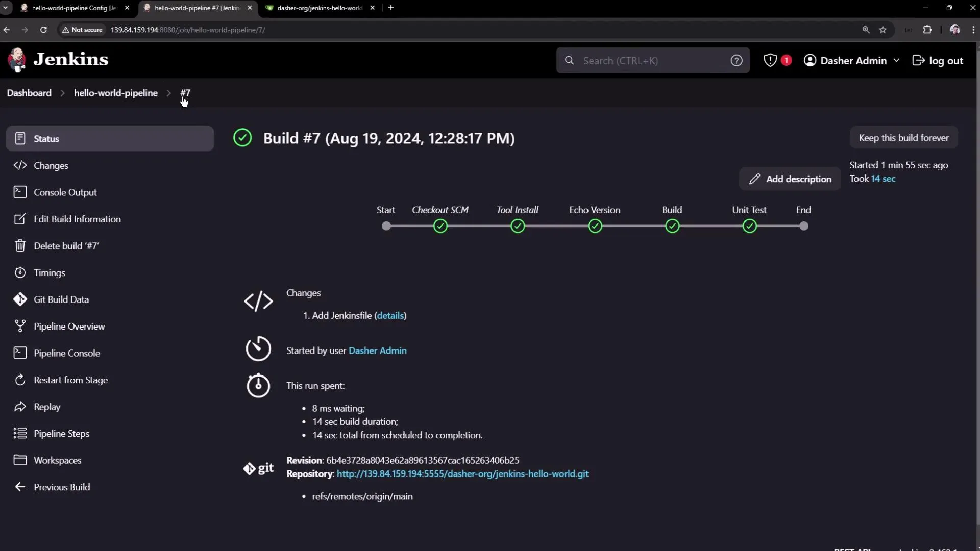Click the Replay icon

(19, 407)
